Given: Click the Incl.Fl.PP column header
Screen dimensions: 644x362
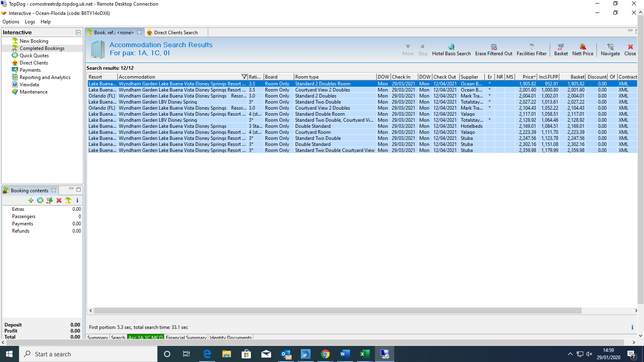Looking at the screenshot, I should click(x=549, y=77).
